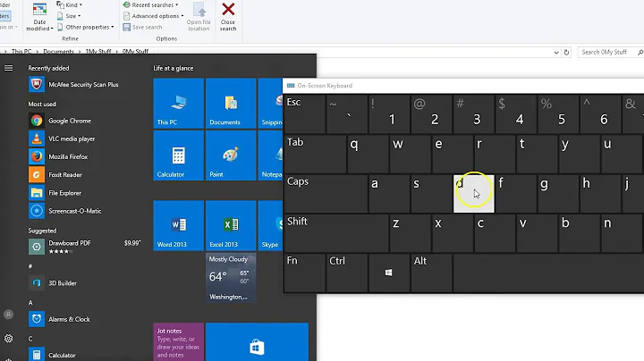This screenshot has width=644, height=361.
Task: Toggle the Alt key on keyboard
Action: pos(431,273)
